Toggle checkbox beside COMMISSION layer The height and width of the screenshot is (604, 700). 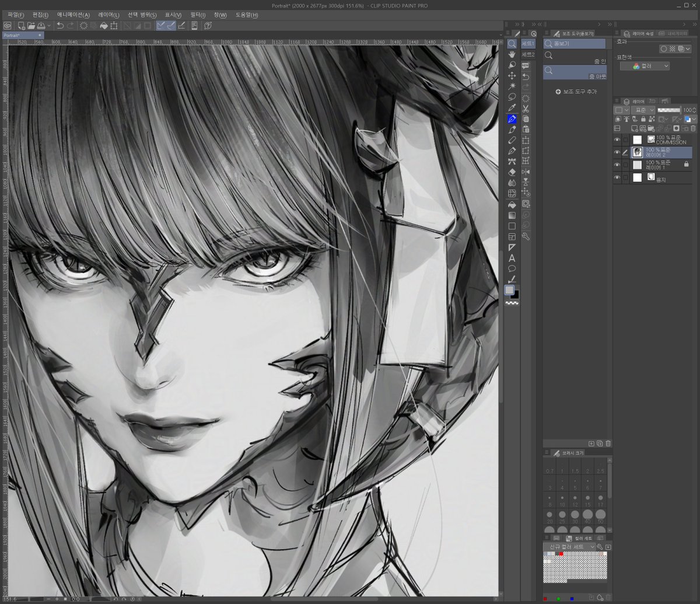(625, 139)
